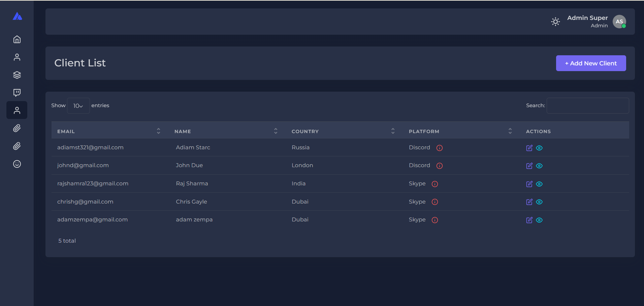
Task: Open the highlighted Clients sidebar menu item
Action: coord(17,110)
